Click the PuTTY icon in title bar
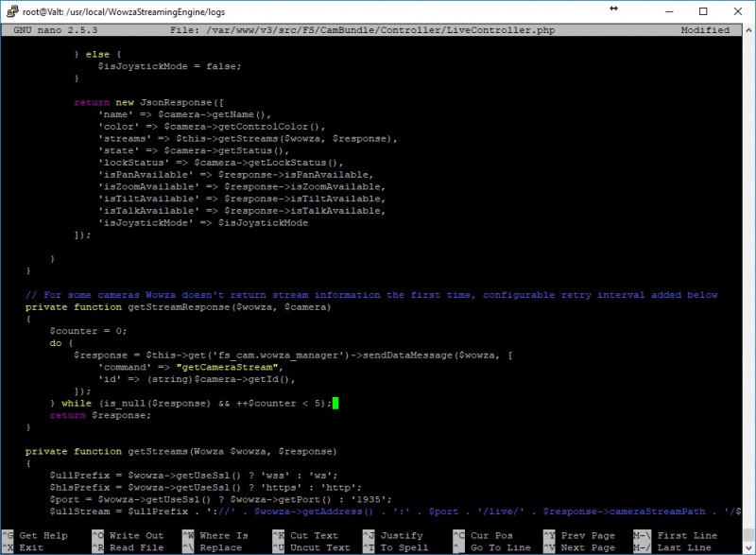This screenshot has height=555, width=756. tap(12, 11)
